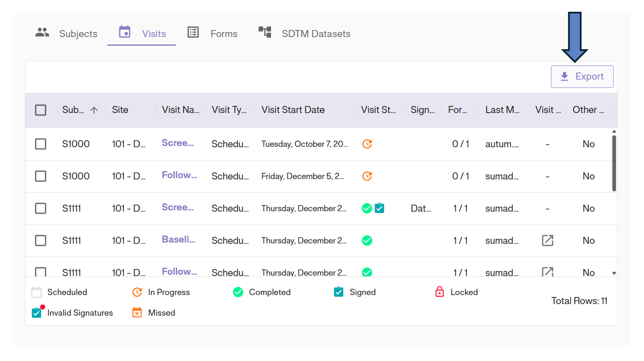The width and height of the screenshot is (644, 361).
Task: Select the checkbox for S1111 Baseline row
Action: (40, 240)
